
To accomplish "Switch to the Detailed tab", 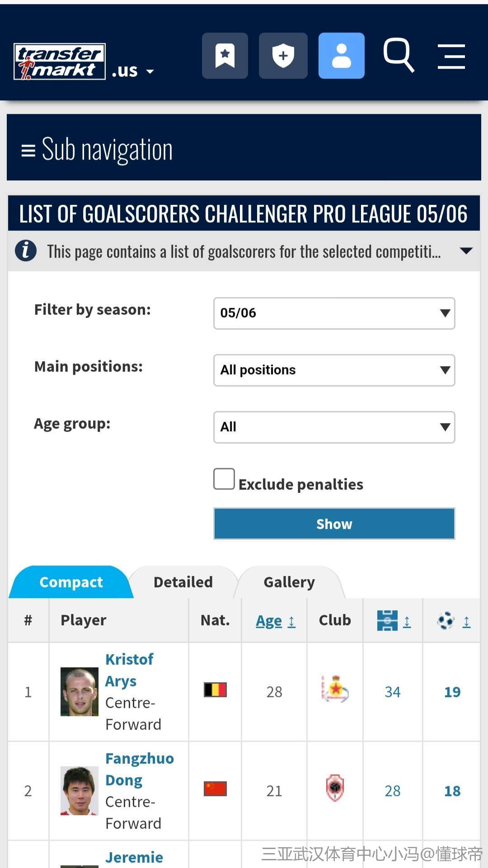I will tap(183, 582).
